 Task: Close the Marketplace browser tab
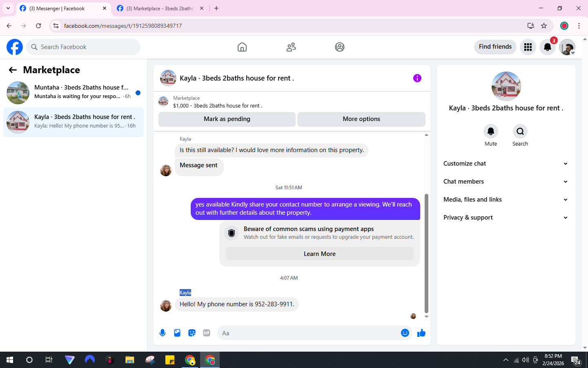tap(202, 8)
